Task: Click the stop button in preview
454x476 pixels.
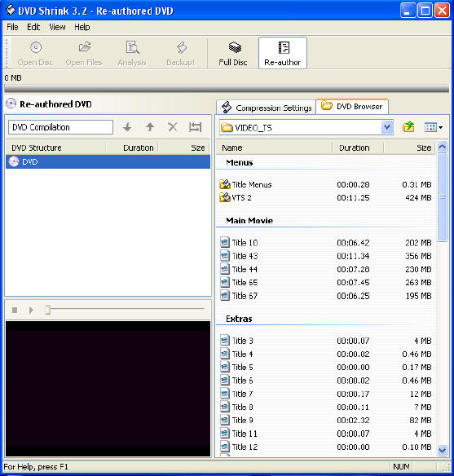Action: (15, 311)
